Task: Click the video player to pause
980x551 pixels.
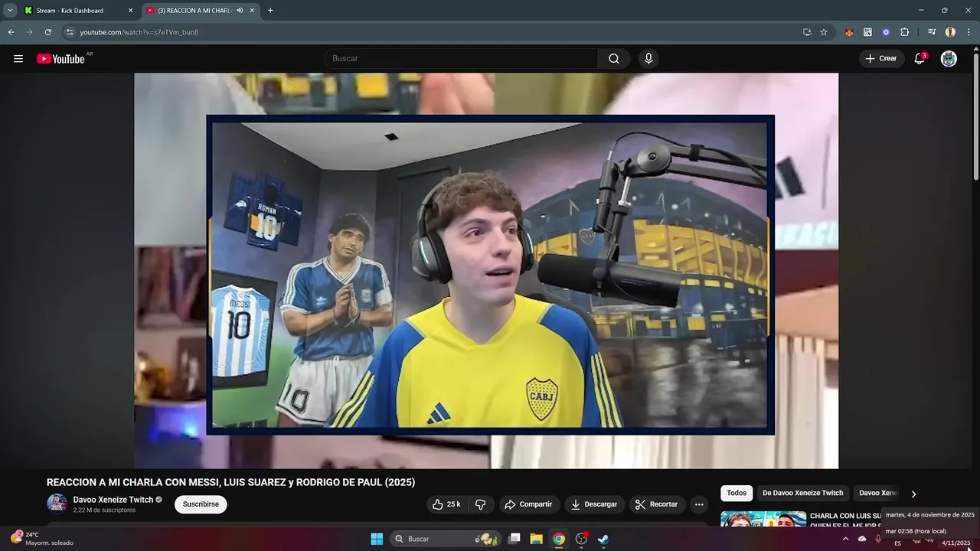Action: pos(486,271)
